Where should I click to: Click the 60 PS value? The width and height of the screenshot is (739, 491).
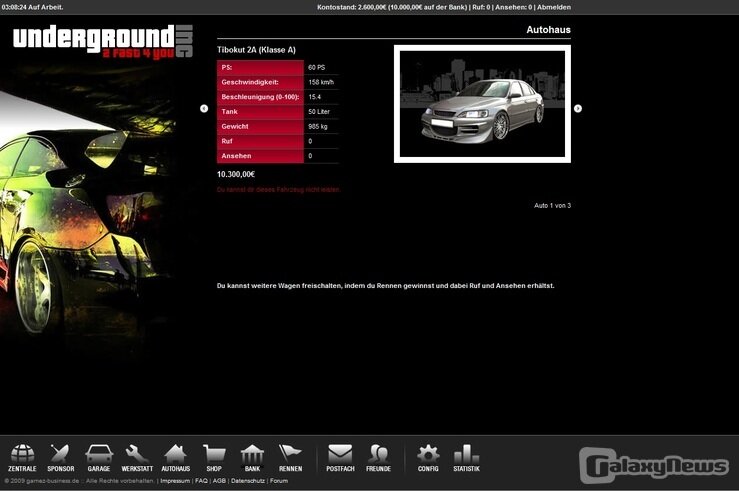tap(317, 67)
